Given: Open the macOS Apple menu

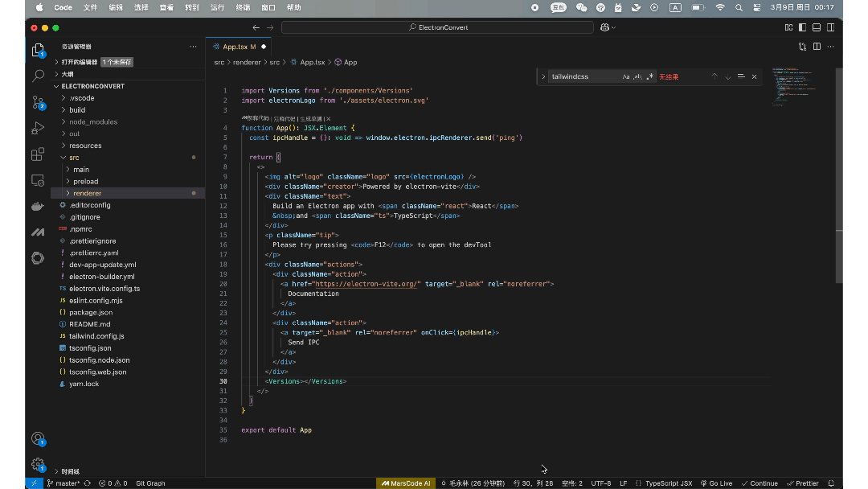Looking at the screenshot, I should 39,8.
